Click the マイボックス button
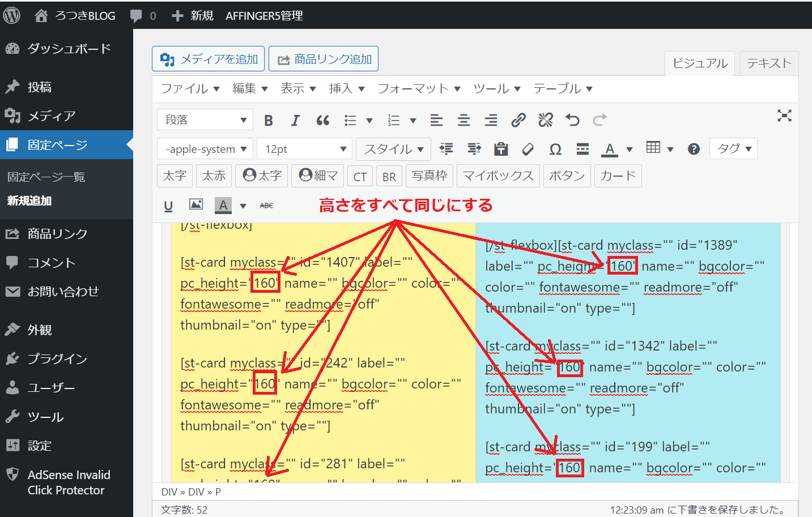This screenshot has height=517, width=812. pyautogui.click(x=498, y=176)
